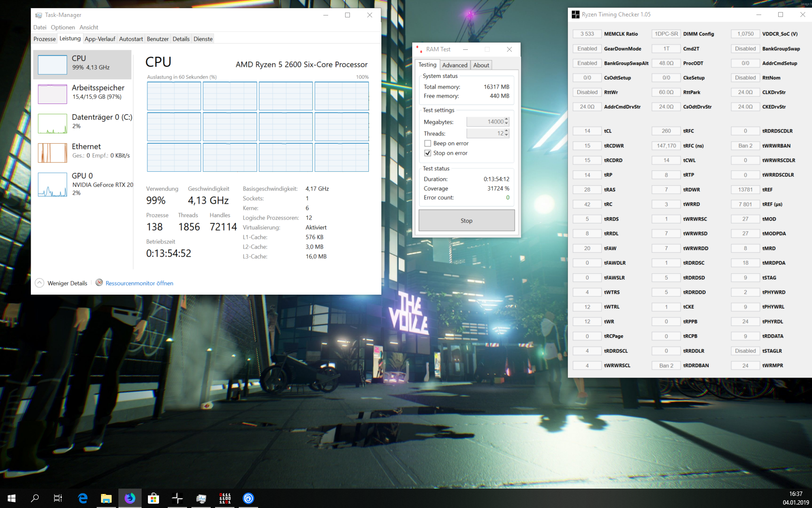Open the Advanced tab in RAM Test
Image resolution: width=812 pixels, height=508 pixels.
pyautogui.click(x=455, y=65)
